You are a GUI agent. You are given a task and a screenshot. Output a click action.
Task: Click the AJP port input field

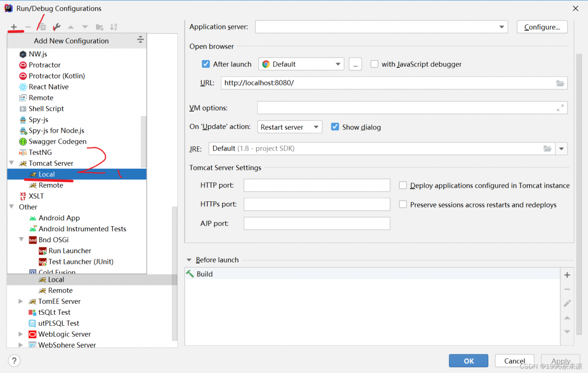[x=317, y=223]
